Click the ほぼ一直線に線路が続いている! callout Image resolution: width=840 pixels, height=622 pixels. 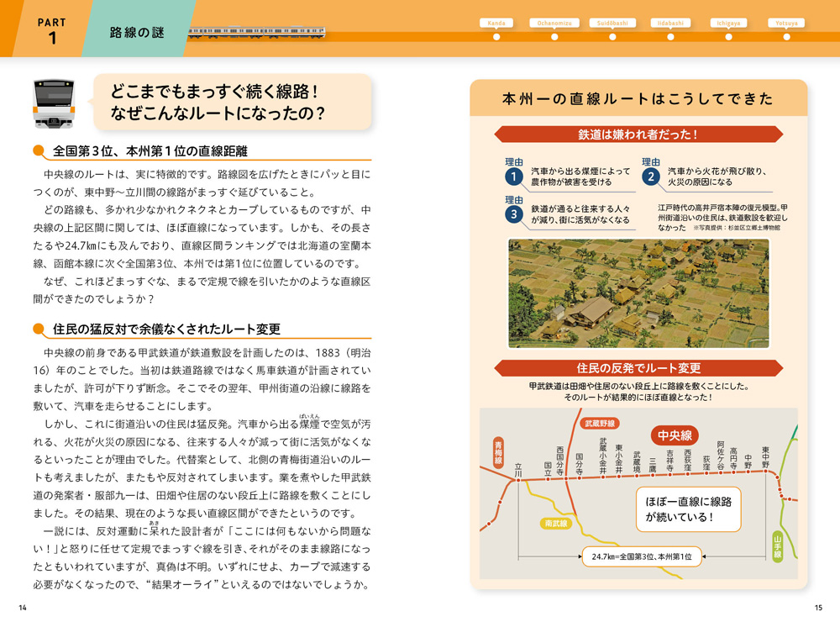pyautogui.click(x=689, y=509)
